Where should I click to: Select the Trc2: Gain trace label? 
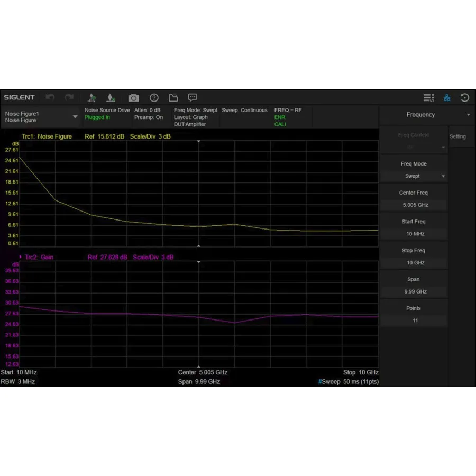(39, 257)
